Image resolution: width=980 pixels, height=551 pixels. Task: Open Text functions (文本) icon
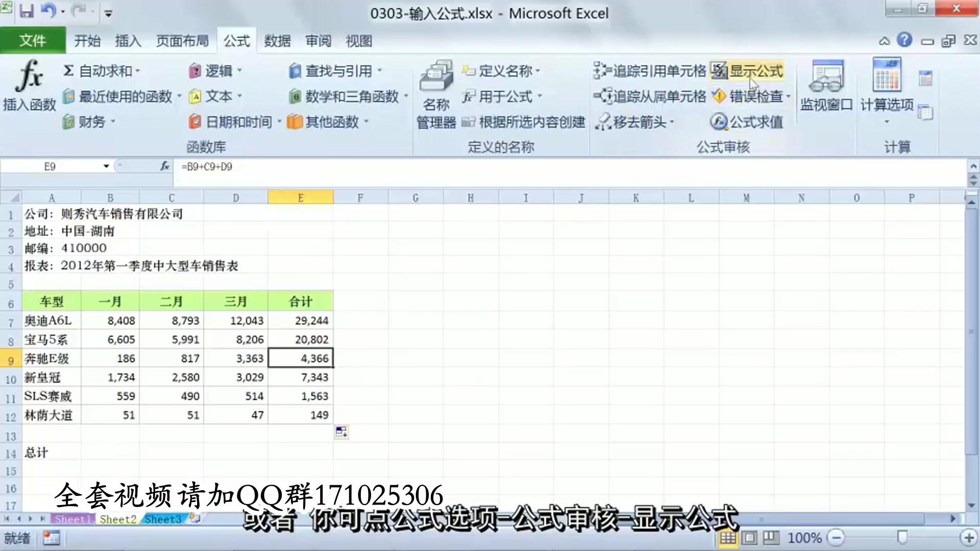[194, 96]
